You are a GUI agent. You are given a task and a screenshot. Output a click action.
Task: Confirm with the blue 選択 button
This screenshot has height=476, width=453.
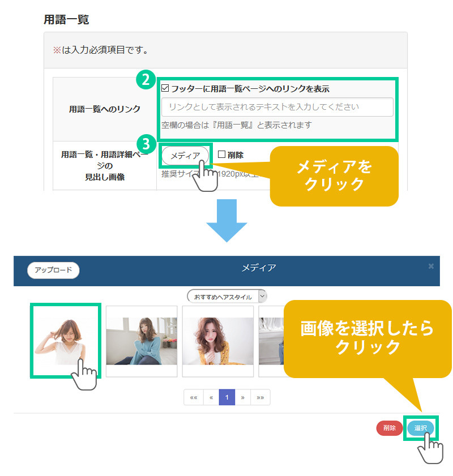click(420, 428)
